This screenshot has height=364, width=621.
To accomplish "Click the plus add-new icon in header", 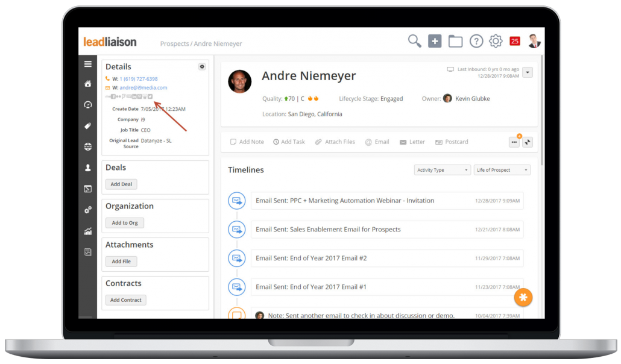I will tap(435, 41).
